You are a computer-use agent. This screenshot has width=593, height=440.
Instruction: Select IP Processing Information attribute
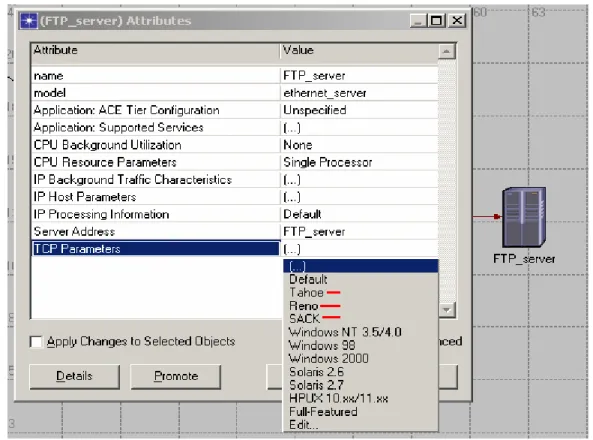pos(156,215)
